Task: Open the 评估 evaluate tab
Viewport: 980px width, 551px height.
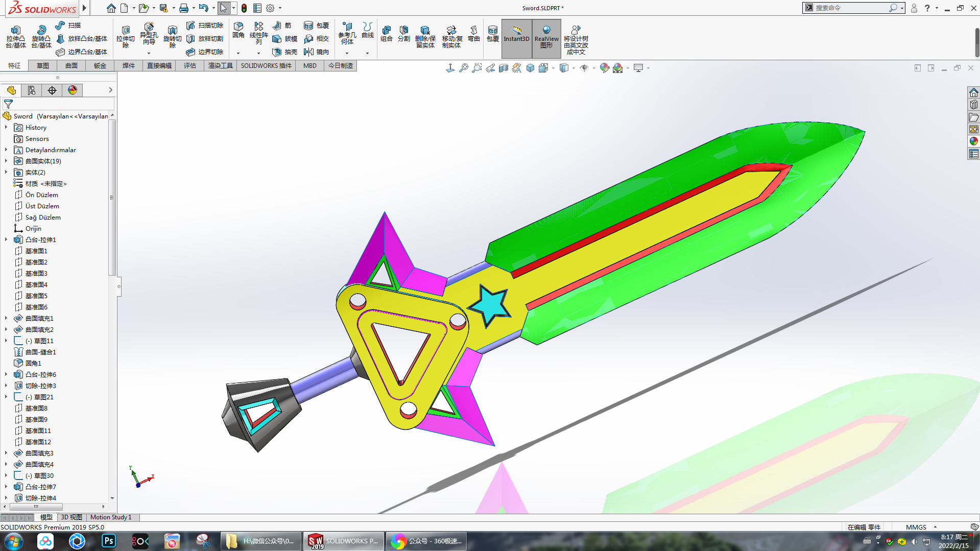Action: 190,66
